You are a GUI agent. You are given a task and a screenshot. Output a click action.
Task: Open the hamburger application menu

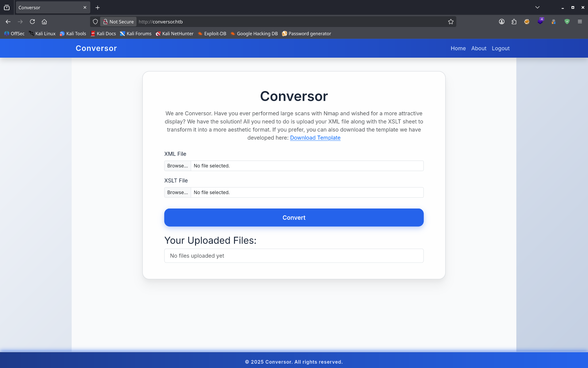pyautogui.click(x=580, y=22)
